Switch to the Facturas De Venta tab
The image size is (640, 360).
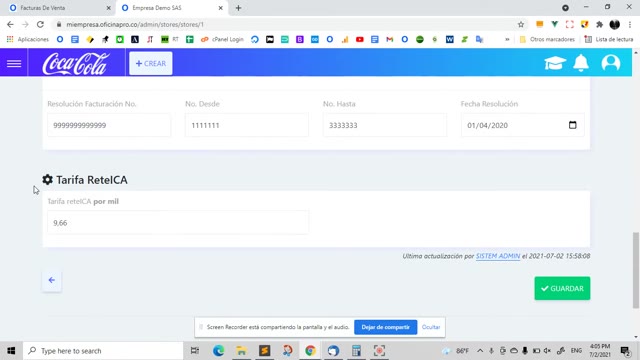coord(59,8)
